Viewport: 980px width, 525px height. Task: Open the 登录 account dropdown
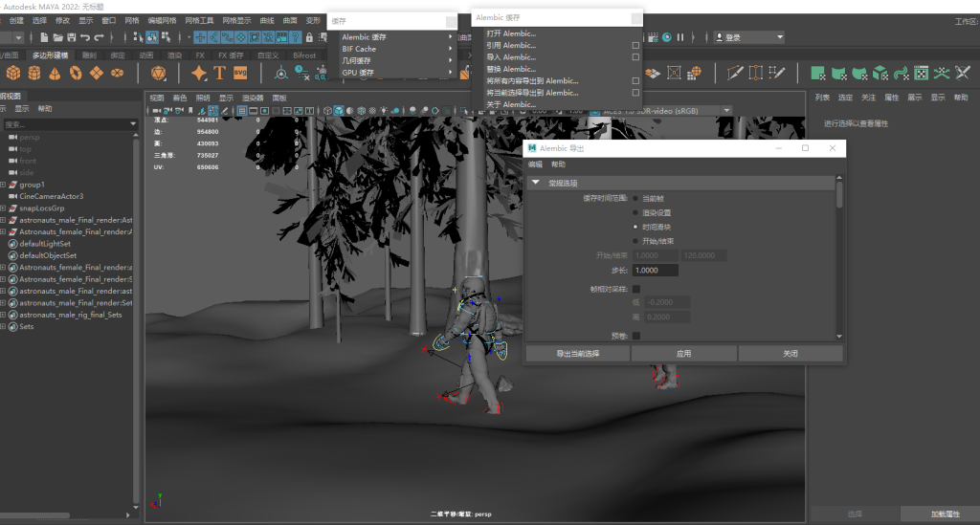click(748, 37)
